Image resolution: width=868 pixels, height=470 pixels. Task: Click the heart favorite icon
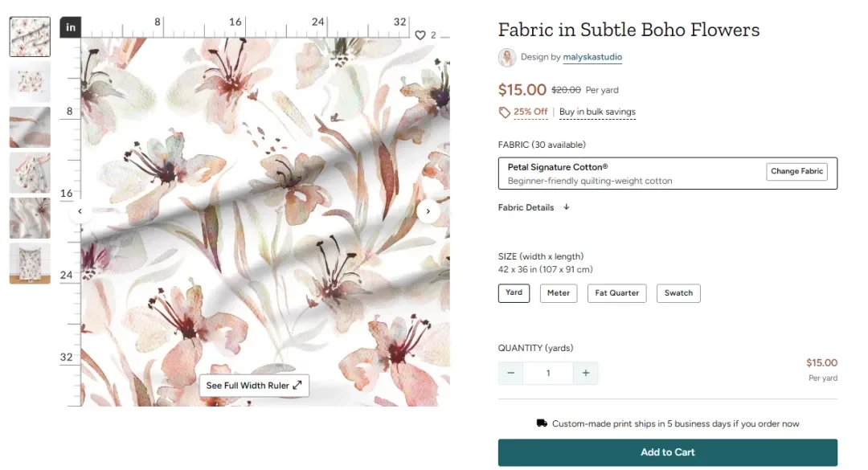[x=420, y=35]
